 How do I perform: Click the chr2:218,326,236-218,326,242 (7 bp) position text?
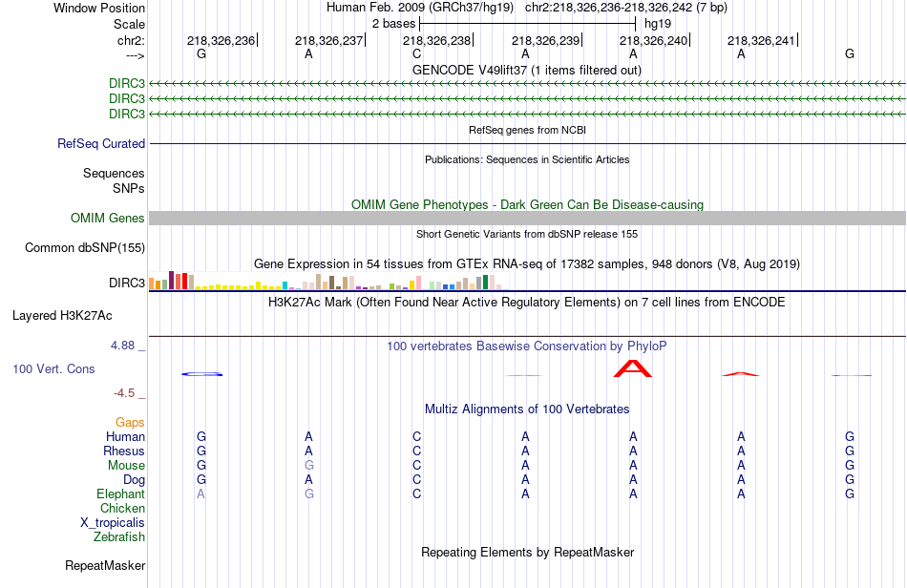click(x=626, y=8)
